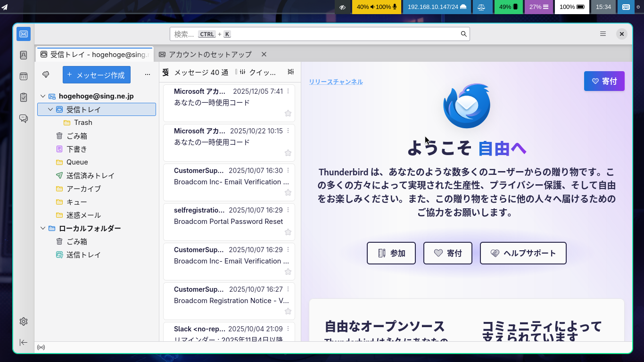Select the 送信済みトレイ folder
Viewport: 644px width, 362px height.
(97, 175)
